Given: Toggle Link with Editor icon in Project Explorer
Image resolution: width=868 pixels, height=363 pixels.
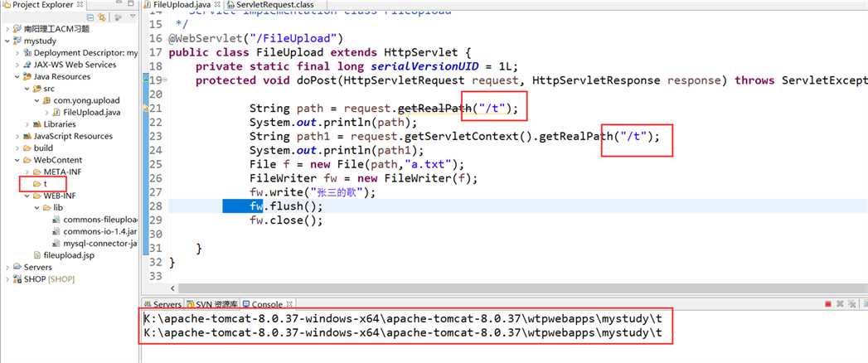Looking at the screenshot, I should 101,17.
